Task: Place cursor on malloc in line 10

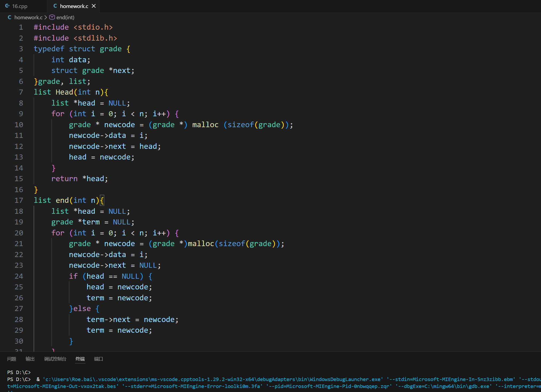Action: (205, 125)
